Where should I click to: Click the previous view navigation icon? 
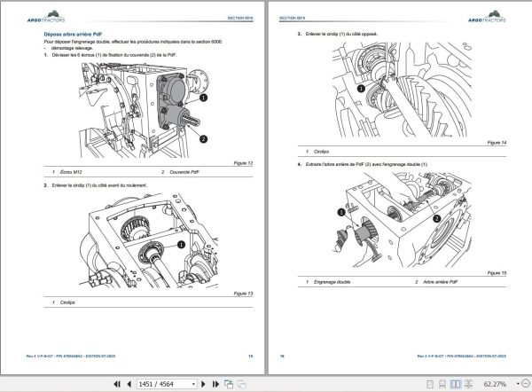point(229,384)
